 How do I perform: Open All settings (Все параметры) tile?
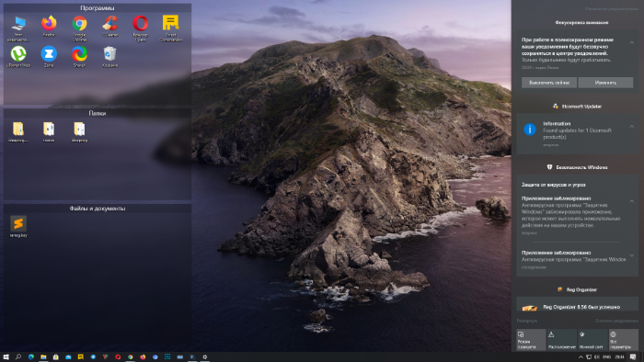[624, 340]
